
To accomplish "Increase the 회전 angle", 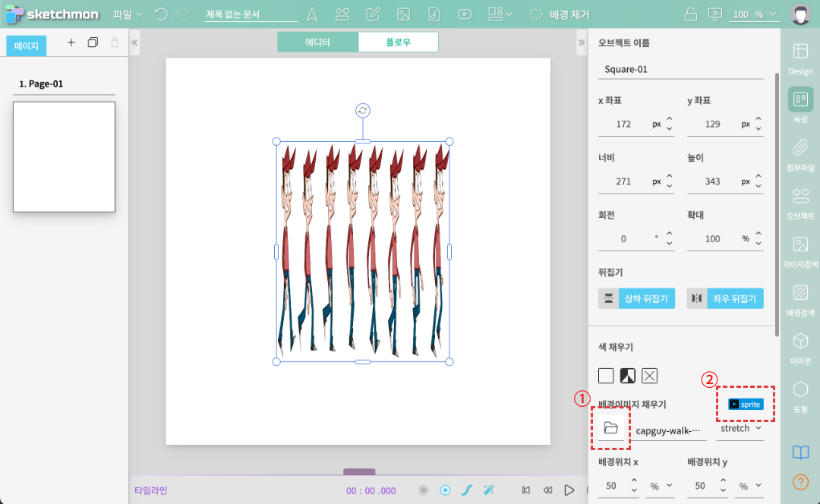I will [x=670, y=234].
